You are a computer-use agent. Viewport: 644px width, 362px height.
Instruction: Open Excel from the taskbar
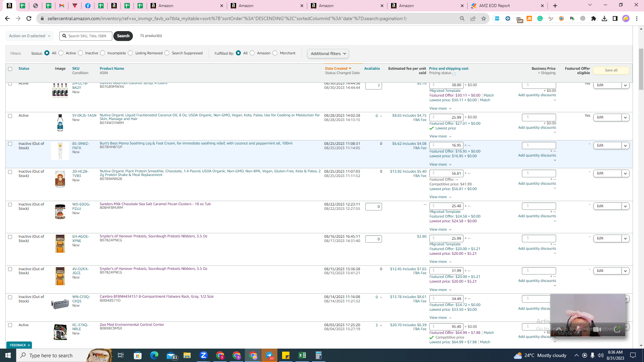(x=302, y=355)
